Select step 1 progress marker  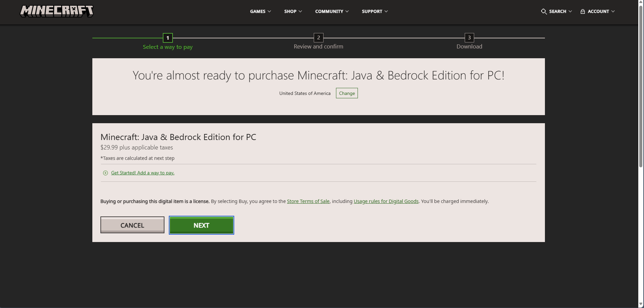point(167,38)
